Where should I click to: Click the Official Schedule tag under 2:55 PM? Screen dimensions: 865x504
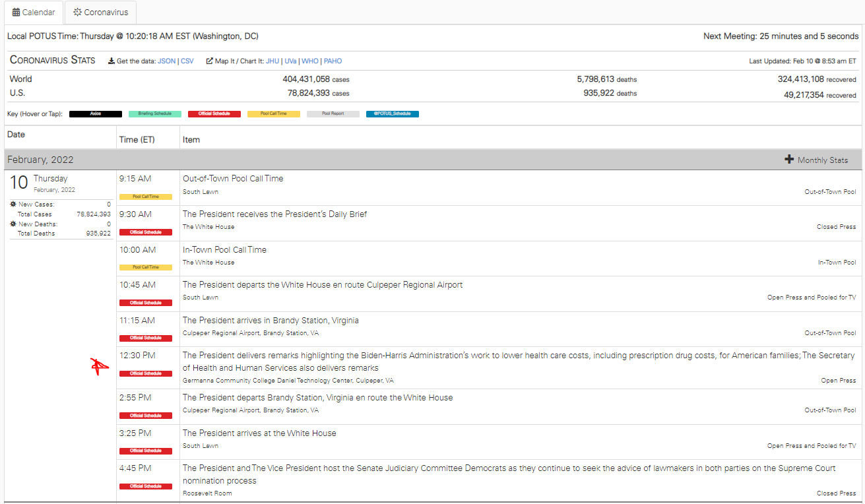tap(146, 416)
